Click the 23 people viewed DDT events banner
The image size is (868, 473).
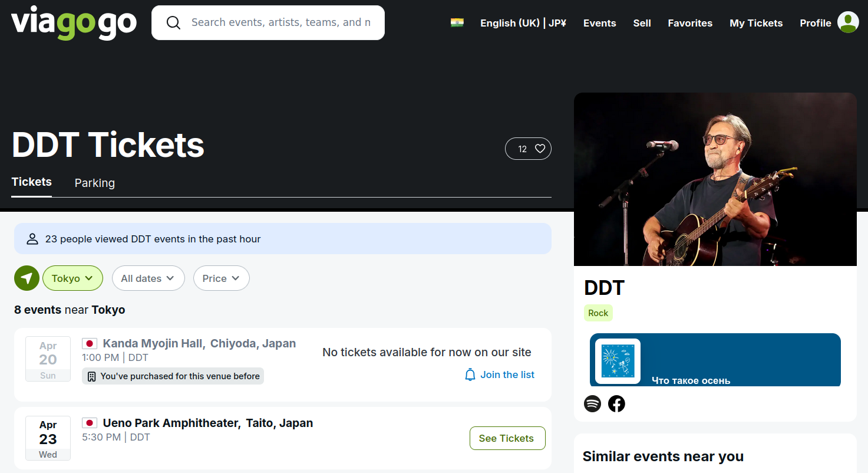point(283,239)
